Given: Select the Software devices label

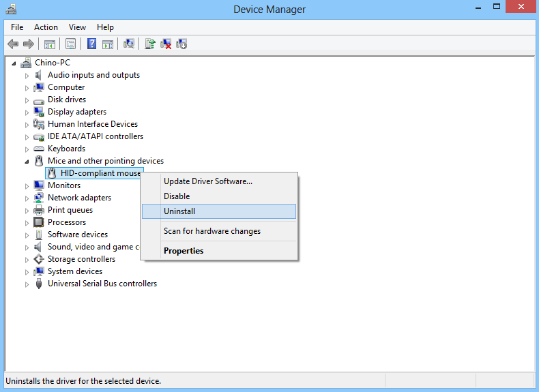Looking at the screenshot, I should tap(78, 235).
